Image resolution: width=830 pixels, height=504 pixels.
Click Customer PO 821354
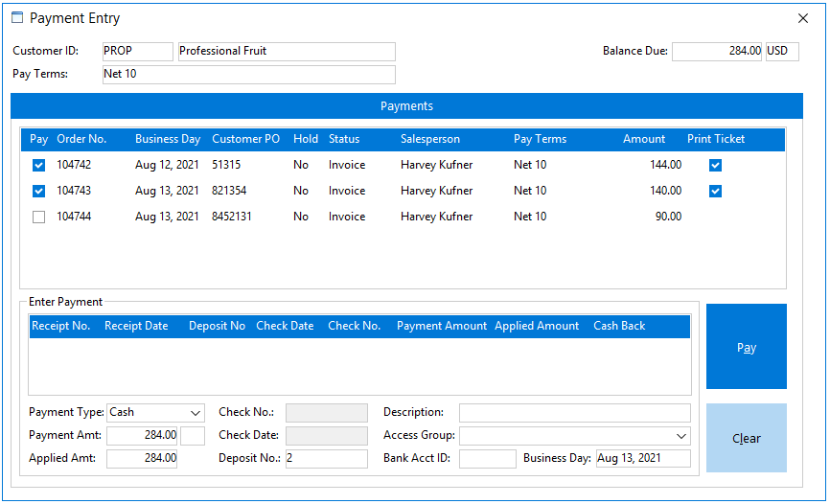click(x=229, y=191)
